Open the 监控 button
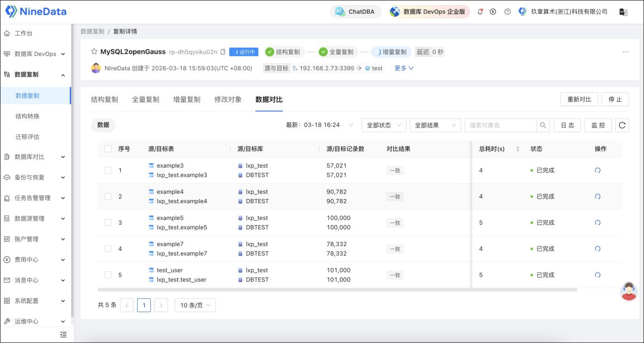 point(598,125)
